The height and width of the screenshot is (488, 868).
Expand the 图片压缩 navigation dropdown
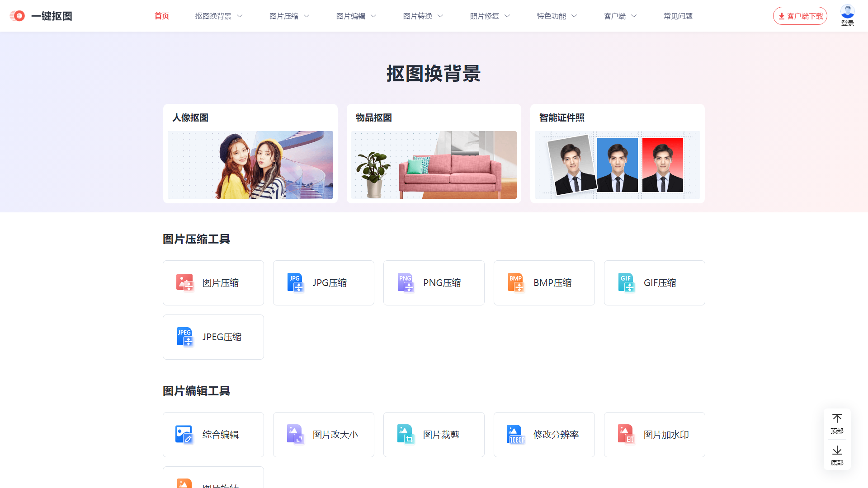[x=289, y=16]
